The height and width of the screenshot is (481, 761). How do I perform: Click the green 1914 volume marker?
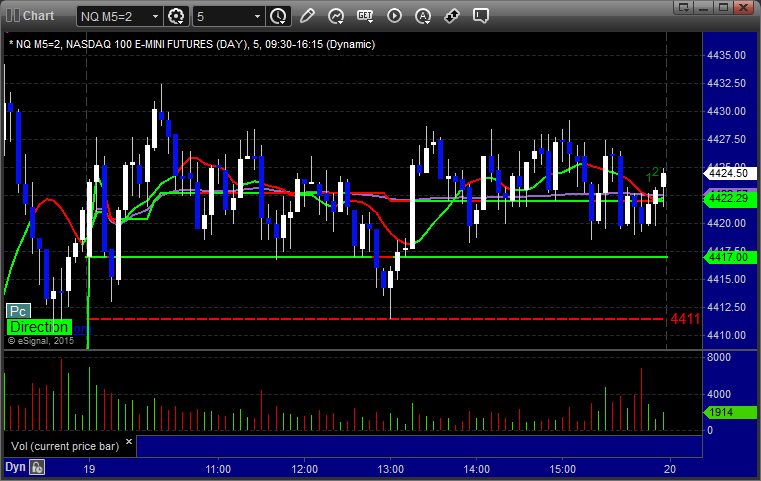[x=729, y=413]
